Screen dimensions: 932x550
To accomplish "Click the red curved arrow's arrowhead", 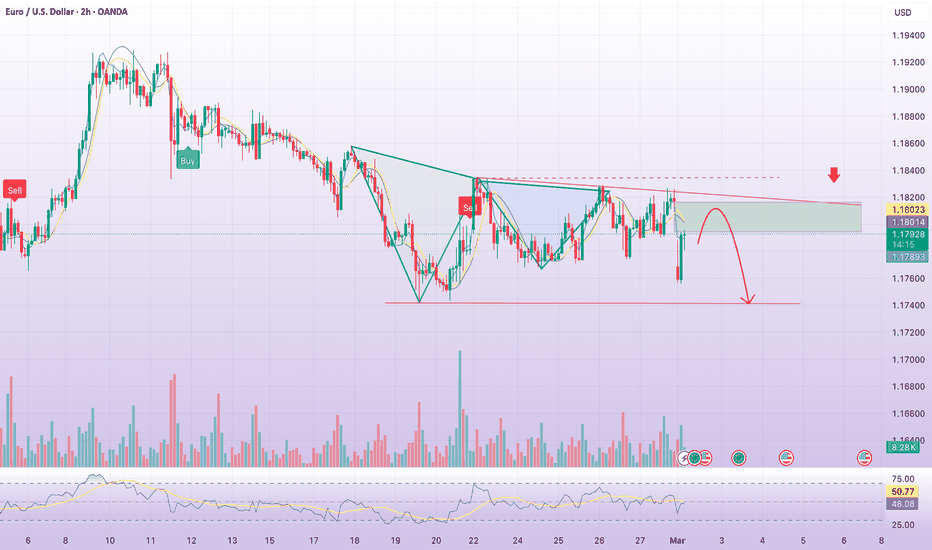I will (x=747, y=298).
